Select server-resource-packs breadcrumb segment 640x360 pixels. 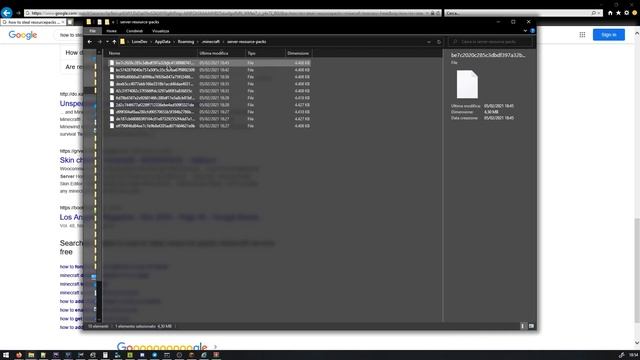[247, 42]
